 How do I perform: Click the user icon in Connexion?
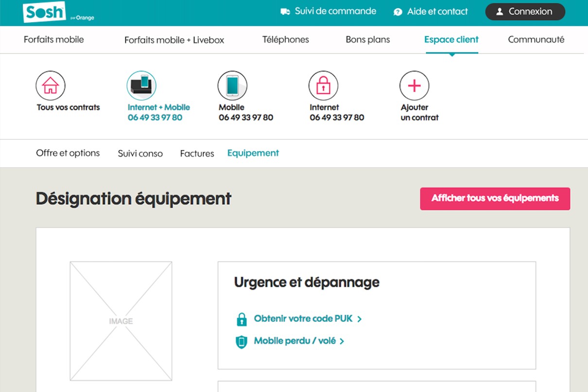[x=500, y=12]
